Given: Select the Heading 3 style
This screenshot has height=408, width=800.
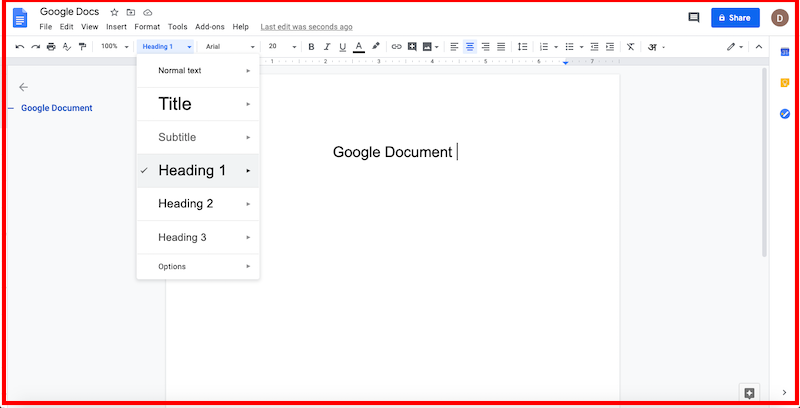Looking at the screenshot, I should pyautogui.click(x=198, y=237).
